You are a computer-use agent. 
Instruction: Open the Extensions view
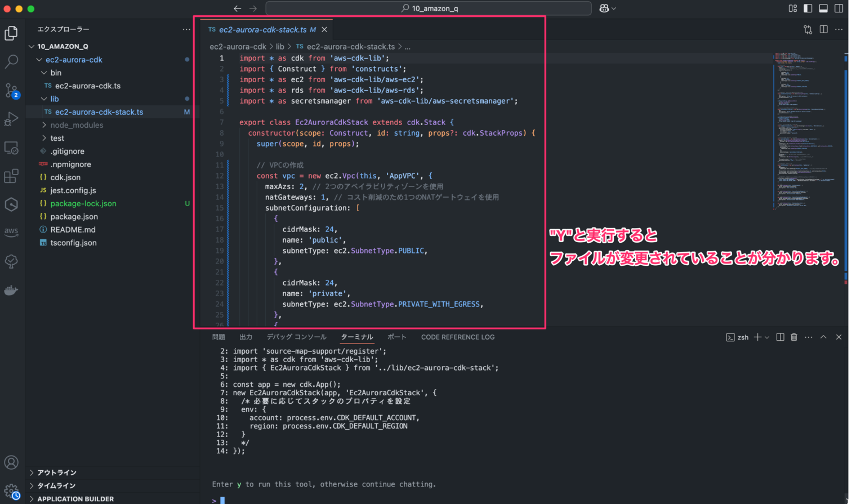click(11, 176)
